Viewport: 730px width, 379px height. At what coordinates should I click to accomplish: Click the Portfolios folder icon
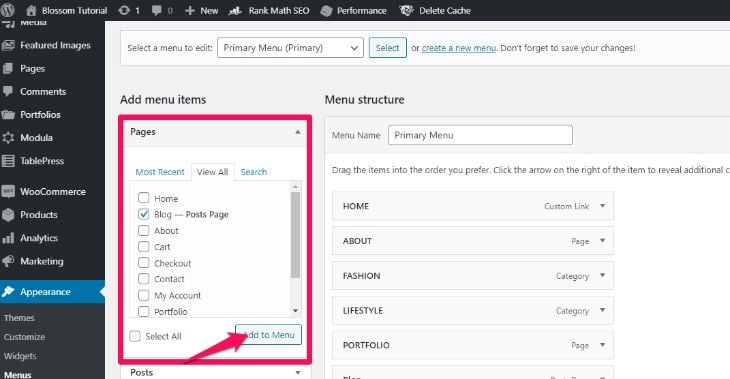pyautogui.click(x=8, y=115)
